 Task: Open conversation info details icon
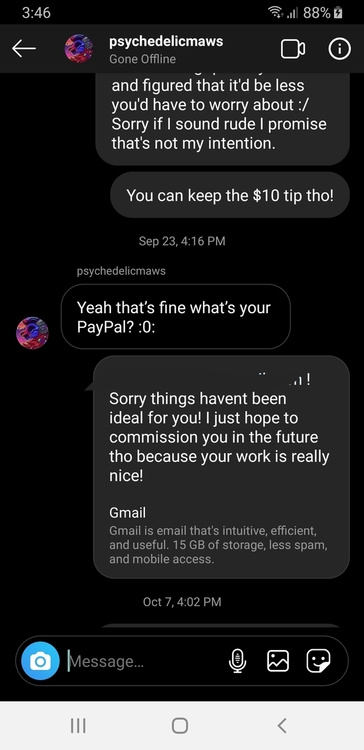tap(339, 49)
